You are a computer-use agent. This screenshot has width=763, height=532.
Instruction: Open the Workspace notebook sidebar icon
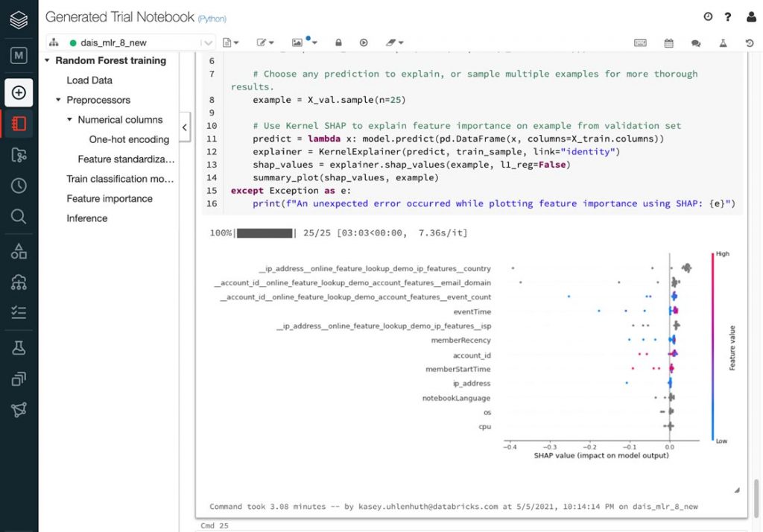click(19, 124)
